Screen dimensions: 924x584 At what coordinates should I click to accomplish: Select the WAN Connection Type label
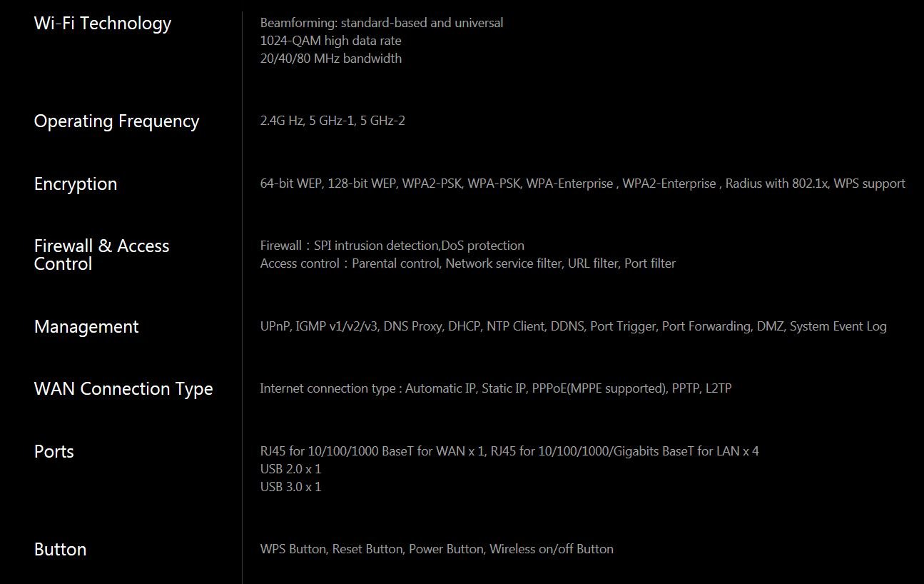click(123, 389)
